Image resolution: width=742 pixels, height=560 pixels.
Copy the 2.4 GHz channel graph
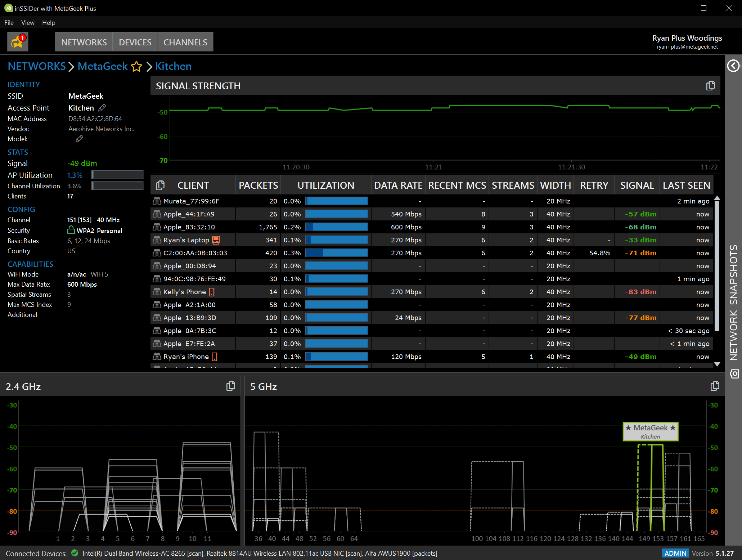(x=231, y=386)
